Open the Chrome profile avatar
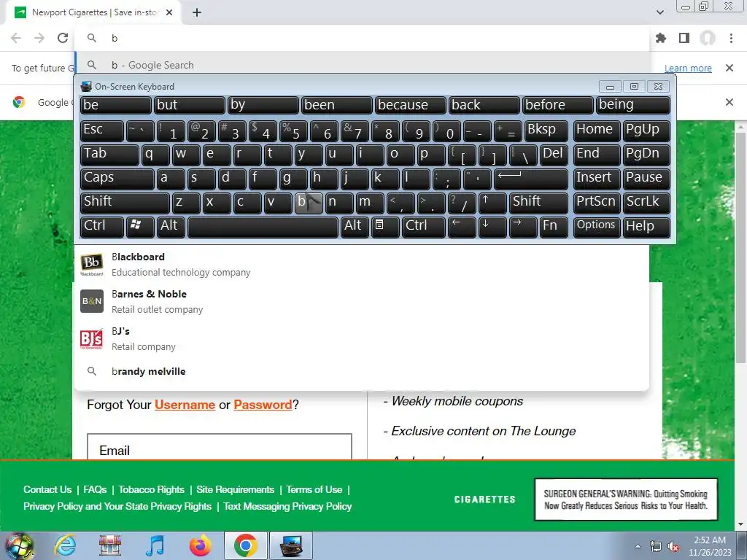The height and width of the screenshot is (560, 747). (708, 38)
